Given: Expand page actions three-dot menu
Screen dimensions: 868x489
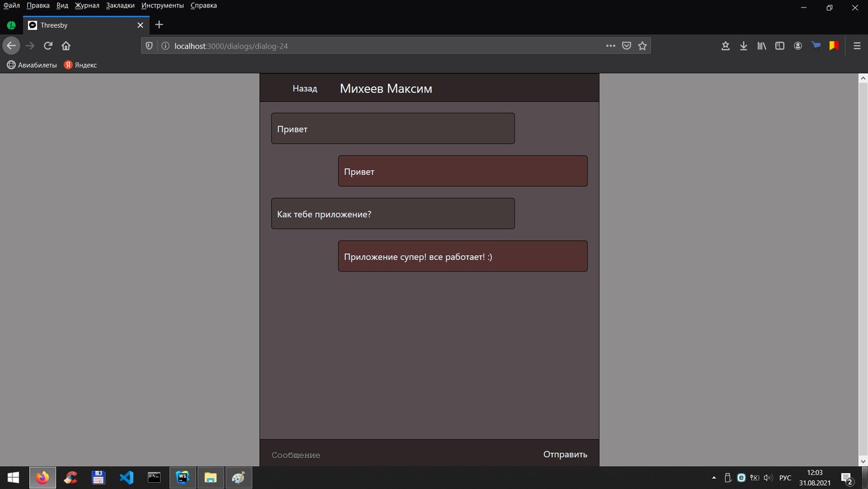Looking at the screenshot, I should (x=610, y=46).
